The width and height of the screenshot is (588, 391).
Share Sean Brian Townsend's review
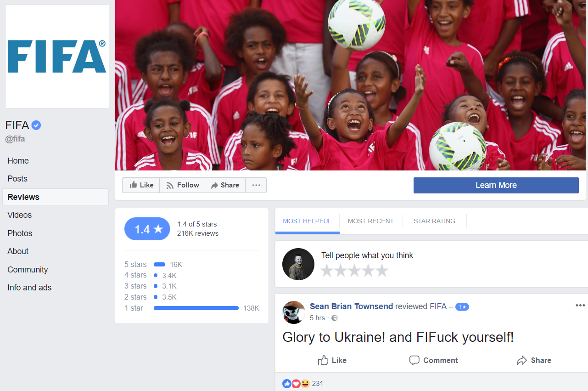tap(534, 360)
